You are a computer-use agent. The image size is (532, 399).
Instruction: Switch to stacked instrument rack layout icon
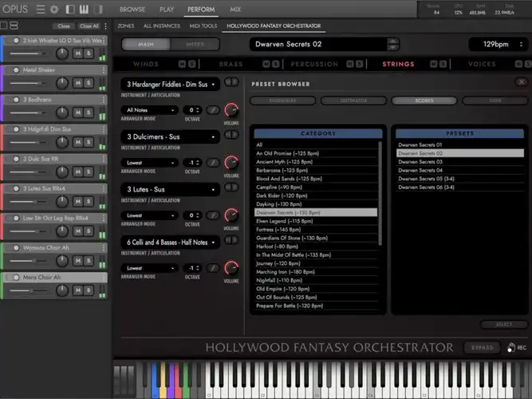pyautogui.click(x=14, y=26)
